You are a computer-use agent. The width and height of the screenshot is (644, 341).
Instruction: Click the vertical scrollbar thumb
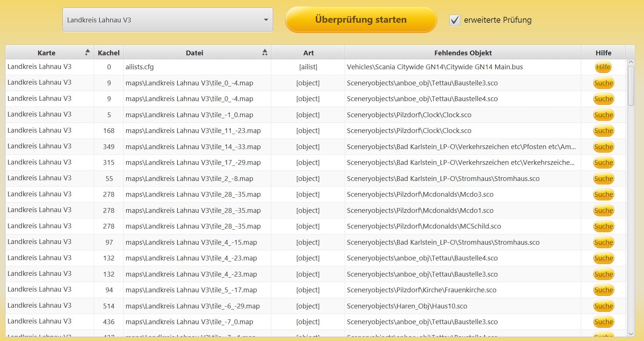coord(631,86)
